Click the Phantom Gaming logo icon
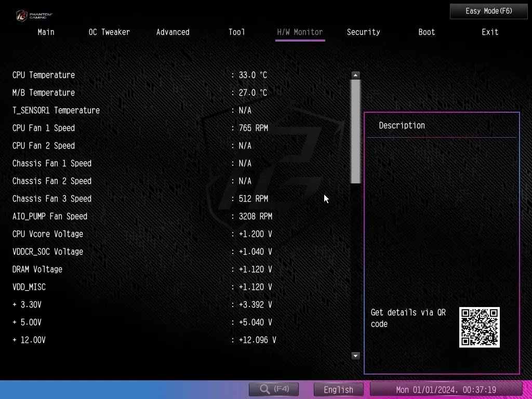Screen dimensions: 532x399 (x=22, y=16)
